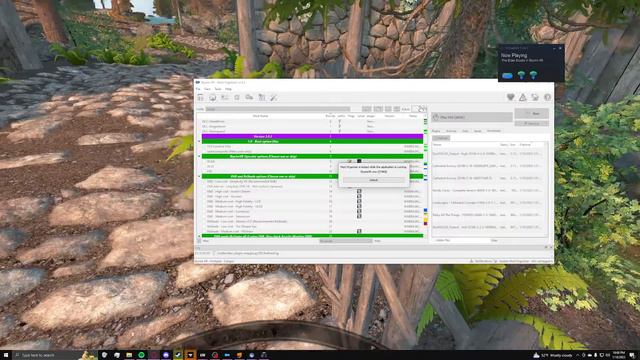Open the Shortcut dropdown under Run
This screenshot has width=640, height=360.
click(x=532, y=123)
